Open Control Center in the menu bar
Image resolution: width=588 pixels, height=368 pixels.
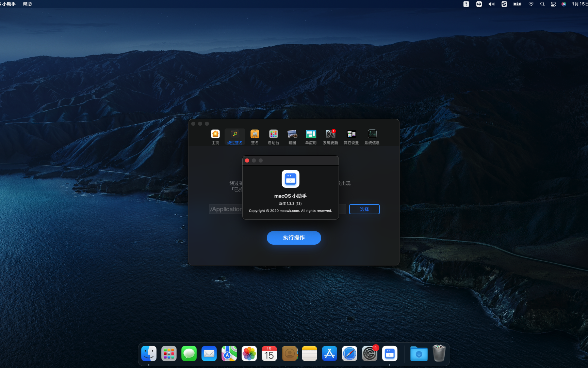point(553,4)
